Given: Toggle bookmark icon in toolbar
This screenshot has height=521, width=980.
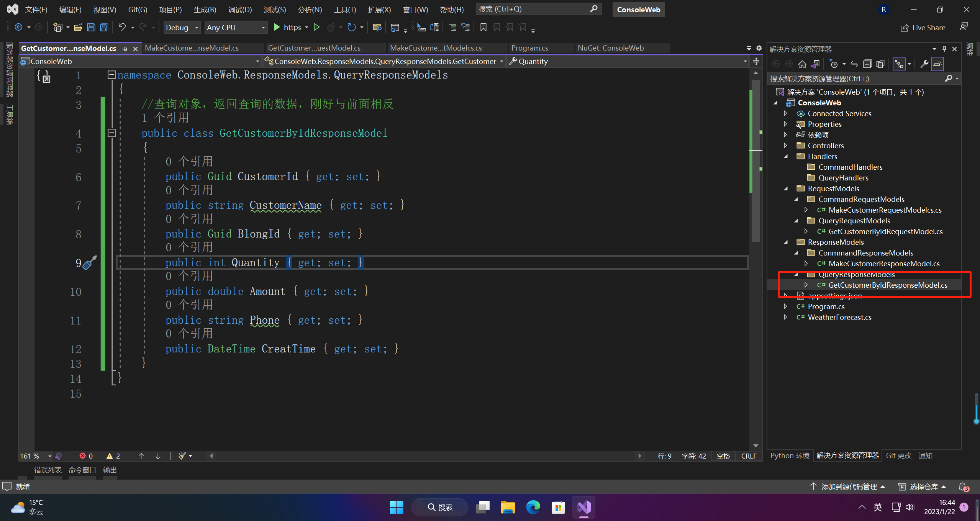Looking at the screenshot, I should coord(483,27).
